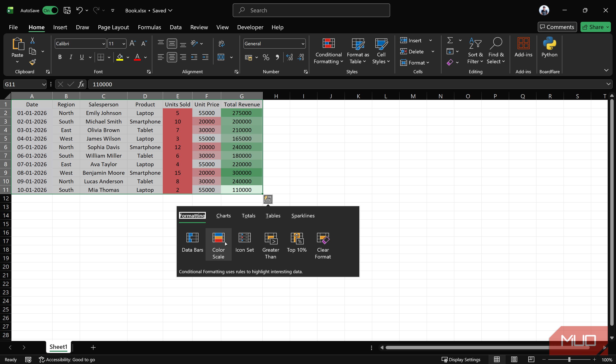Viewport: 616px width, 364px height.
Task: Toggle Middle Align vertical alignment
Action: pos(172,44)
